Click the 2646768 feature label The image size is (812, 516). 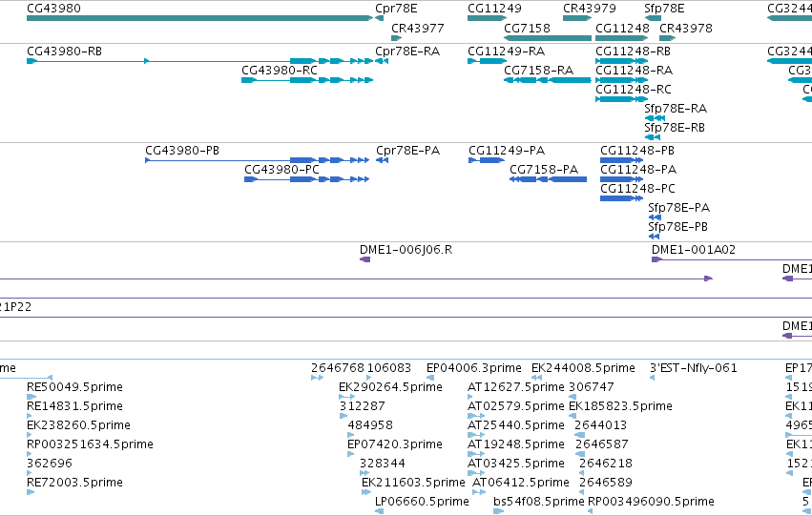(x=338, y=368)
